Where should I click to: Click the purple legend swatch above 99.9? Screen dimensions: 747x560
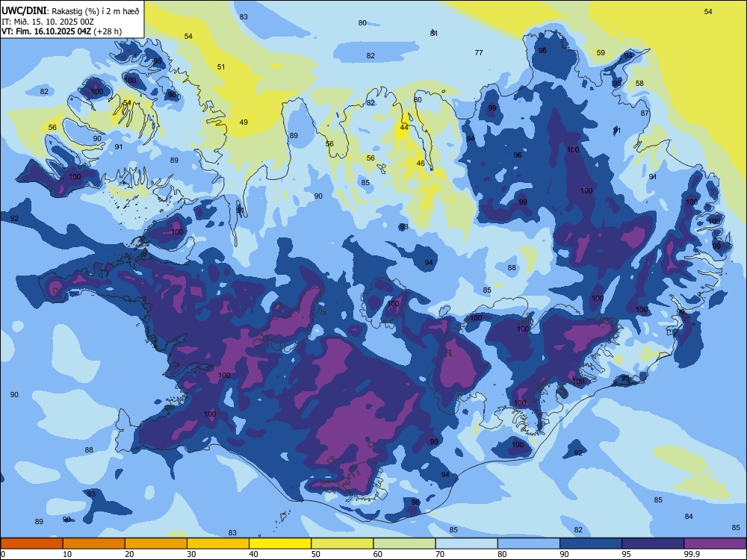click(715, 544)
